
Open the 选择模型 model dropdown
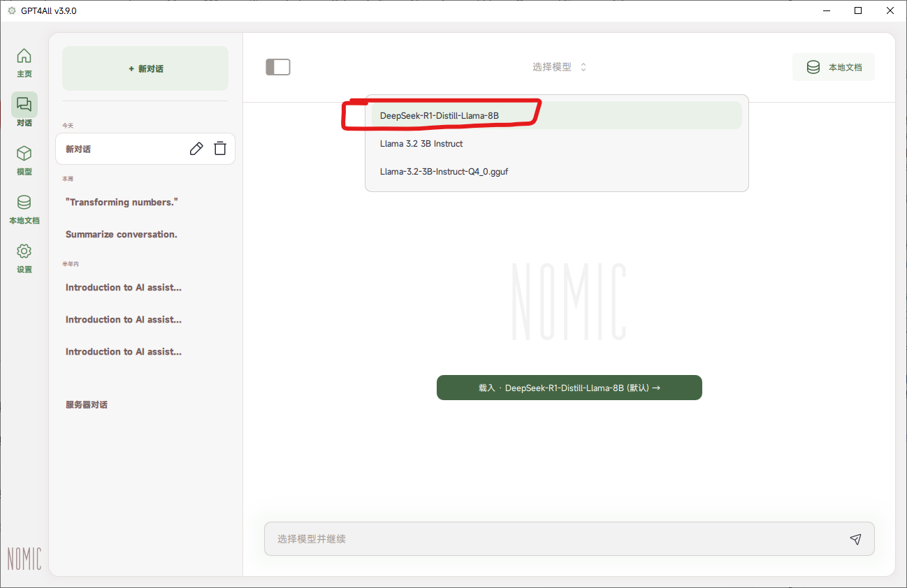[x=560, y=67]
